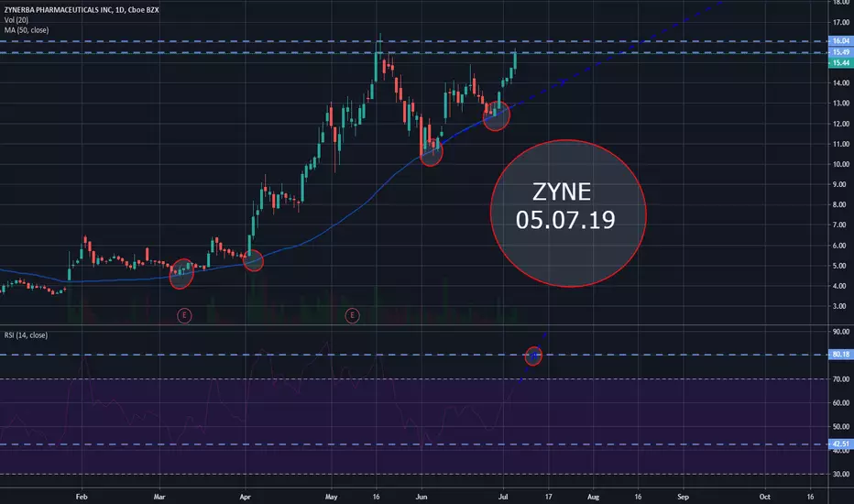Click the 13.00 price scale value
This screenshot has height=504, width=854.
point(841,103)
